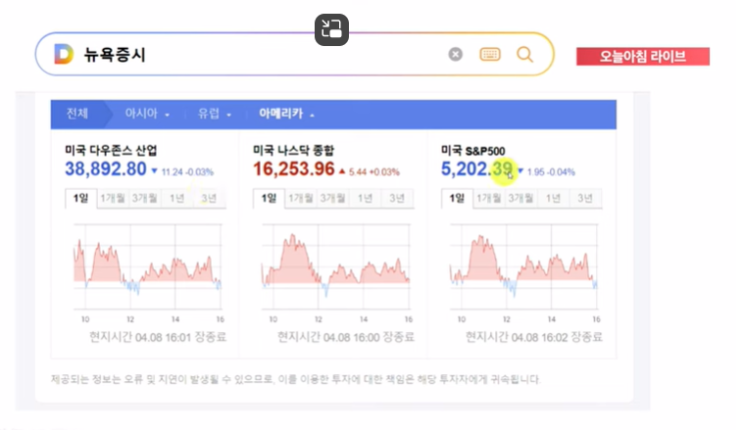Select 3년 tab in Nasdaq chart
This screenshot has width=743, height=430.
[397, 198]
